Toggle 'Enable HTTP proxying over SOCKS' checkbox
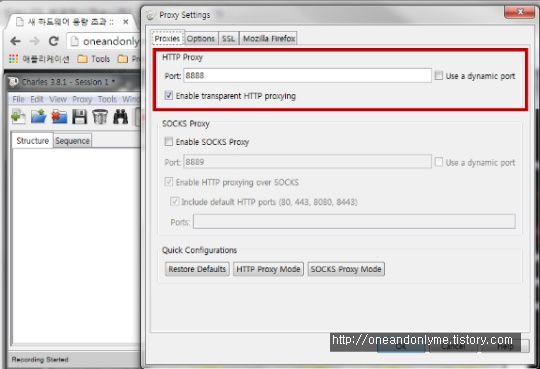540x369 pixels. tap(169, 182)
